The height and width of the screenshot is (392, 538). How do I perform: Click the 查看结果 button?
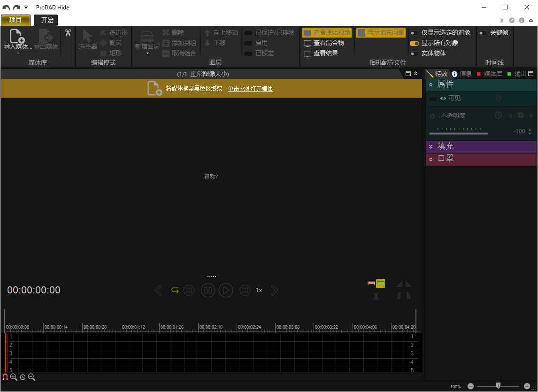(327, 53)
